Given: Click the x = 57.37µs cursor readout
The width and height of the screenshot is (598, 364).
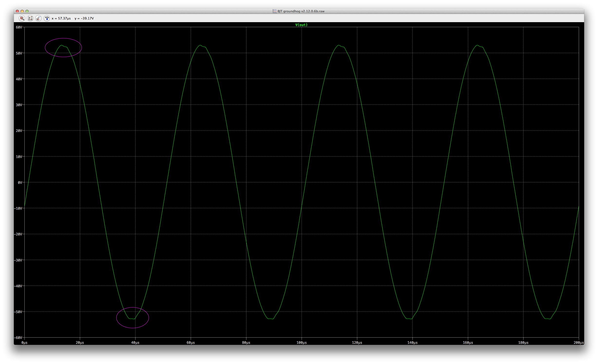Looking at the screenshot, I should click(x=61, y=18).
